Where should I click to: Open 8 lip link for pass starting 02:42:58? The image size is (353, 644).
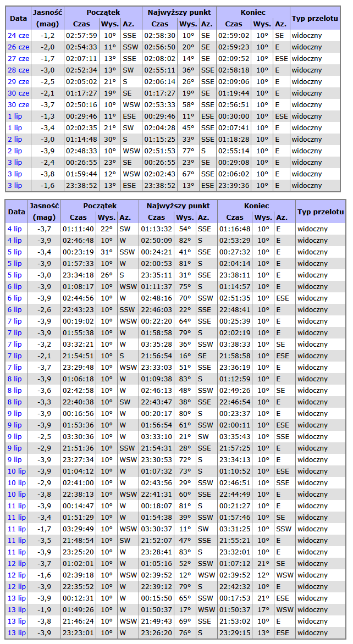click(15, 390)
